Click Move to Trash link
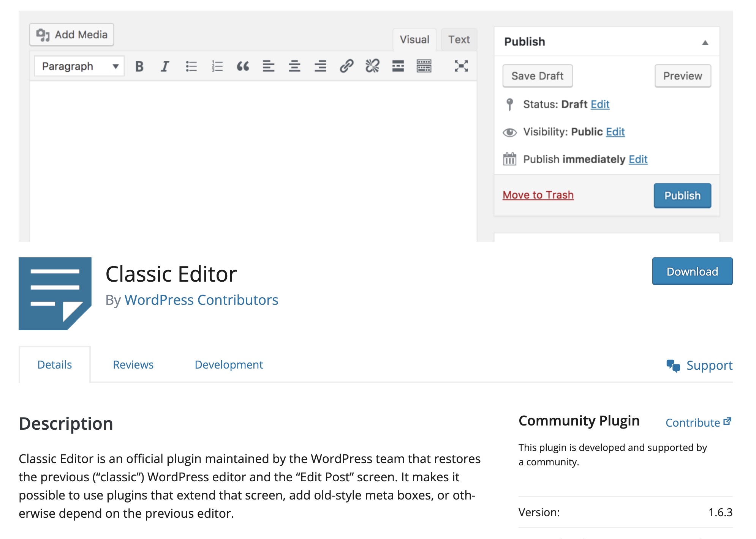Viewport: 756px width, 539px height. [538, 195]
